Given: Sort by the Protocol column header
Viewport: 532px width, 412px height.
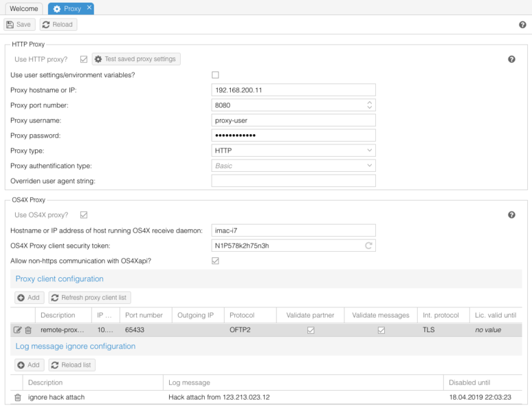Looking at the screenshot, I should coord(242,315).
